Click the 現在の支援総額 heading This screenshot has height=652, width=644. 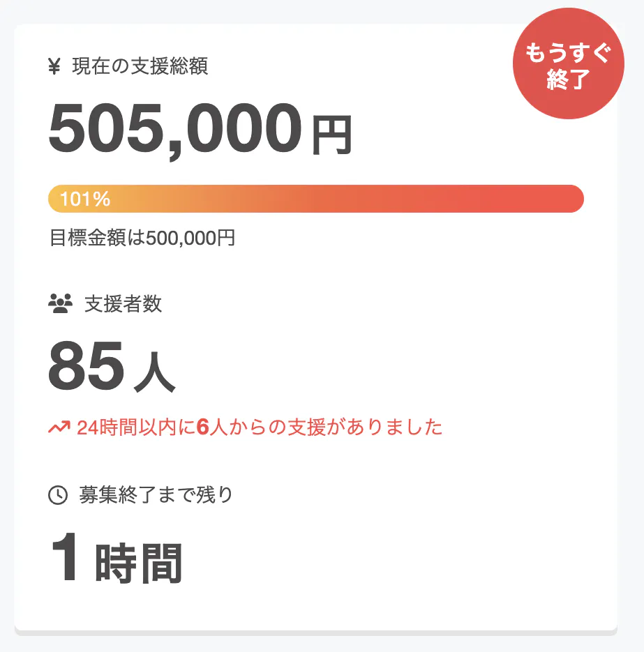click(140, 67)
